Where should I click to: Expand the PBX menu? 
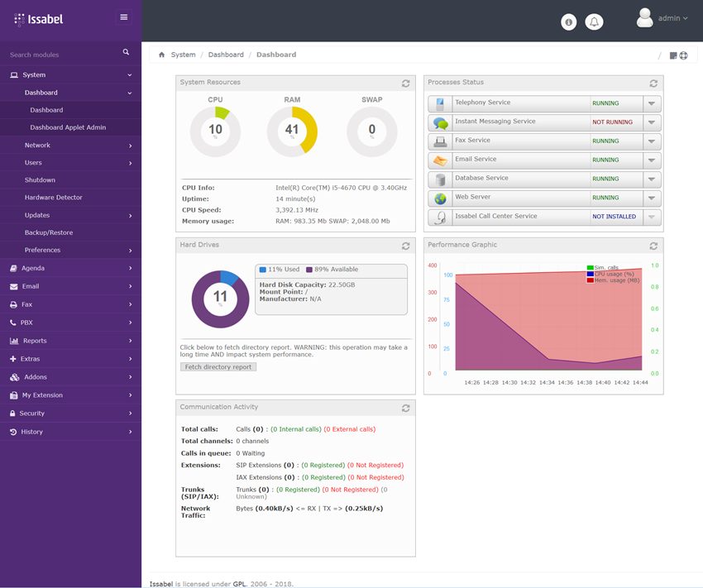tap(70, 323)
